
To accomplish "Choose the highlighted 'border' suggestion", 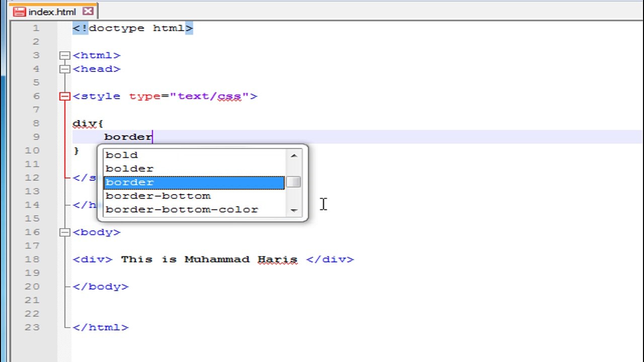I will pyautogui.click(x=194, y=183).
